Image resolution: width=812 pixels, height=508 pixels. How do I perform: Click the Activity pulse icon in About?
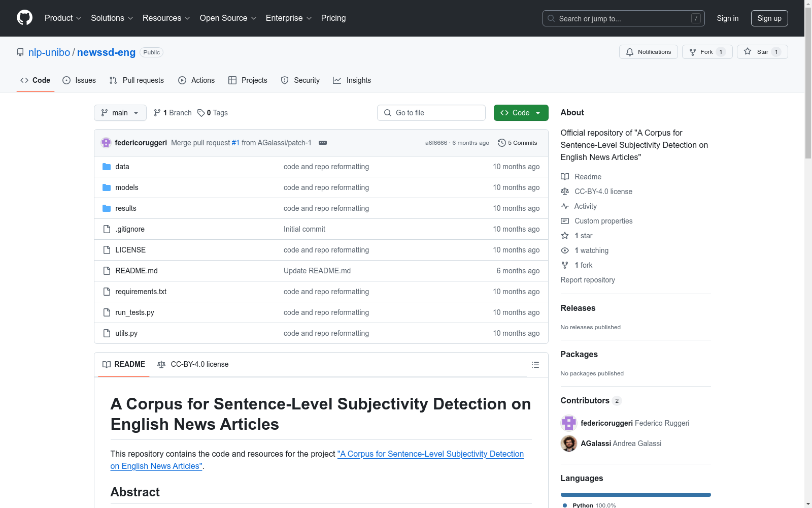tap(565, 206)
